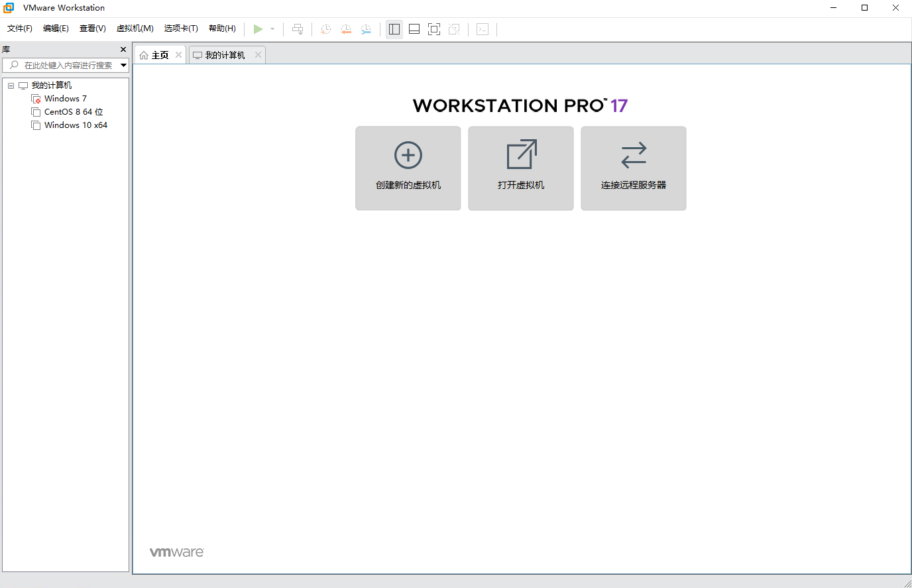Click the revert to snapshot icon
Screen dimensions: 912x588
click(x=346, y=29)
